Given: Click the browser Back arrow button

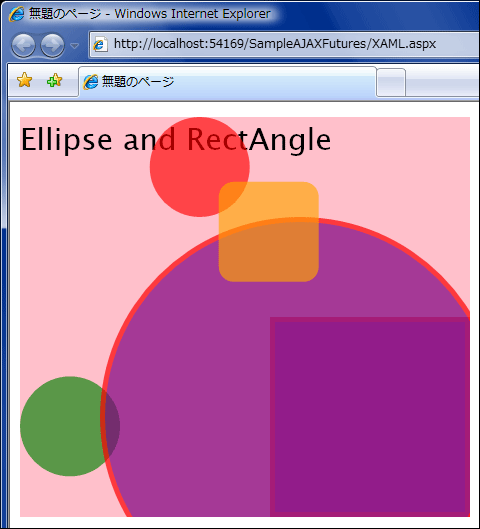Looking at the screenshot, I should [x=23, y=45].
